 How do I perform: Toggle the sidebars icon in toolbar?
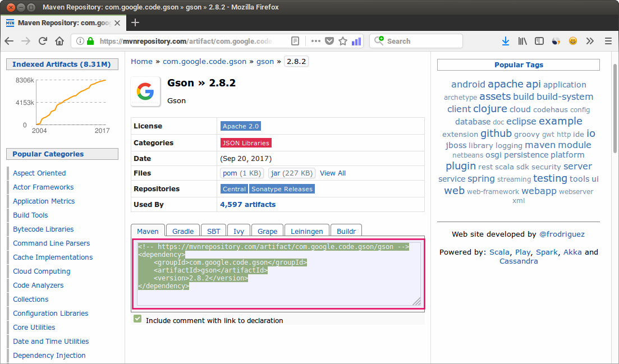click(539, 41)
